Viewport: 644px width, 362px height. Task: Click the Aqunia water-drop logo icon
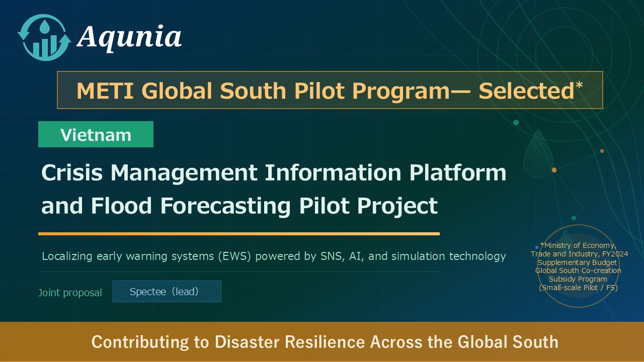[44, 37]
